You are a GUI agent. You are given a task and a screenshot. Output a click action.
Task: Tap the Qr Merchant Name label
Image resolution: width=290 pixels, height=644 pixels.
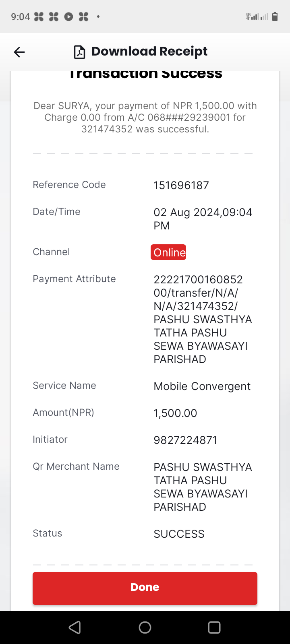(x=76, y=466)
